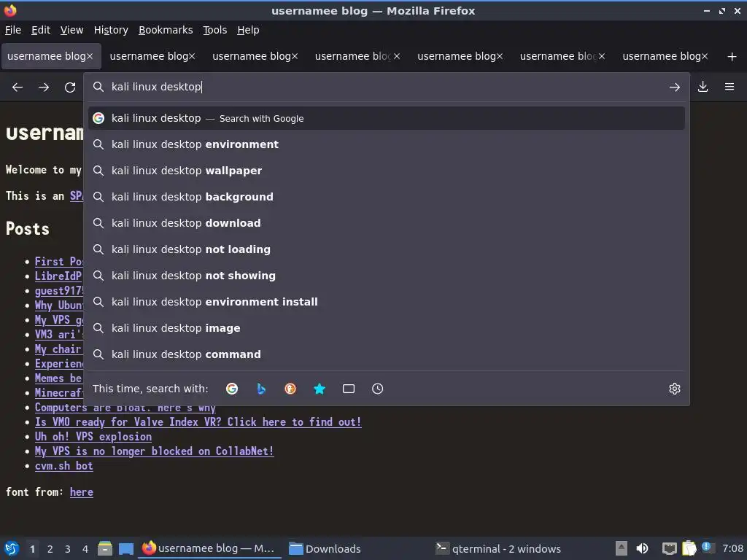Choose suggestion 'kali linux desktop wallpaper'
This screenshot has width=747, height=560.
(387, 171)
